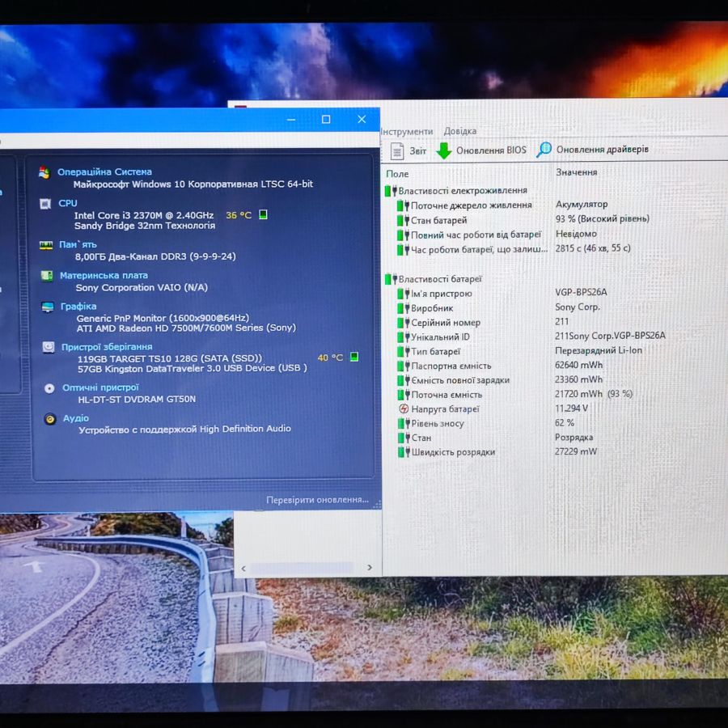Click Перевірити оновлення link

pos(318,500)
